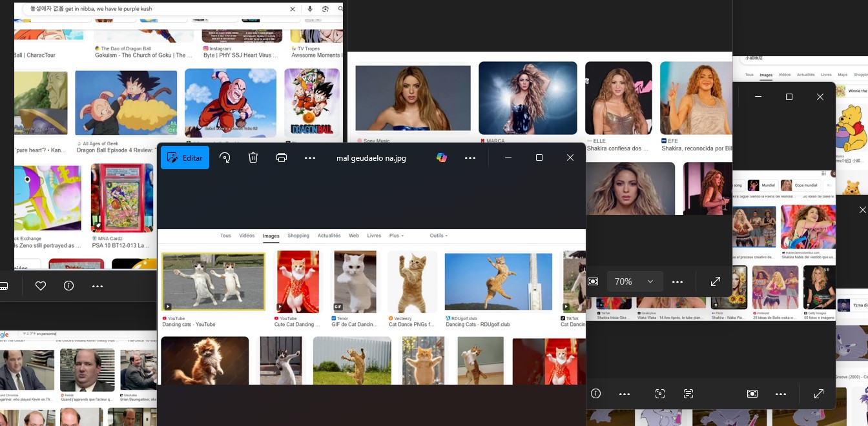This screenshot has height=426, width=868.
Task: Open the MARCA Shakira stage-lights thumbnail
Action: tap(528, 98)
